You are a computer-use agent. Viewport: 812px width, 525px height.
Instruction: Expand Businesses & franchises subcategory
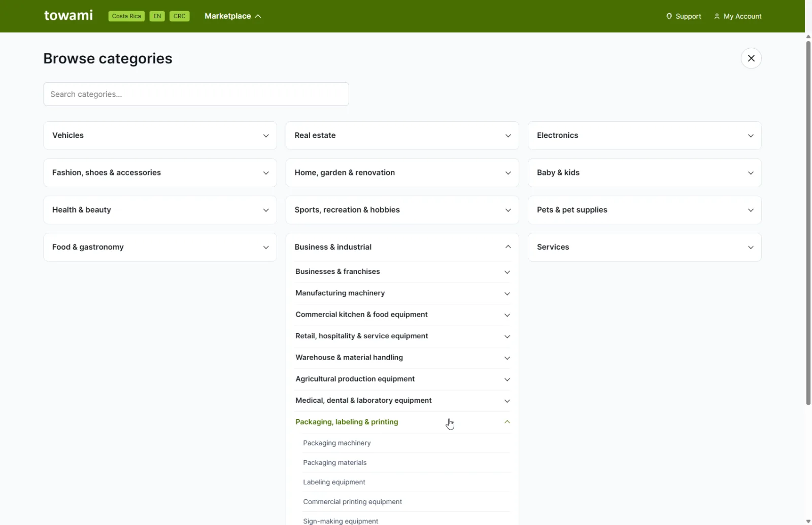[402, 272]
